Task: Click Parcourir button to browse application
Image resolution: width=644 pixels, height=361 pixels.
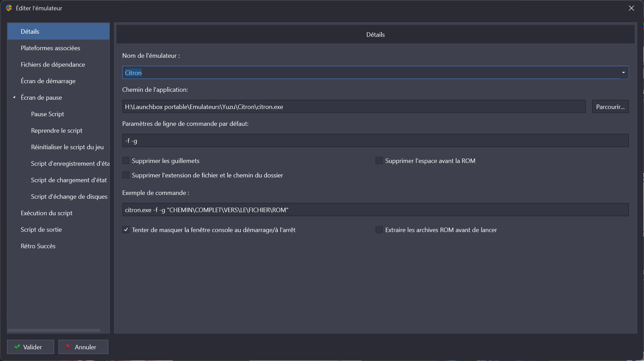Action: [x=610, y=107]
